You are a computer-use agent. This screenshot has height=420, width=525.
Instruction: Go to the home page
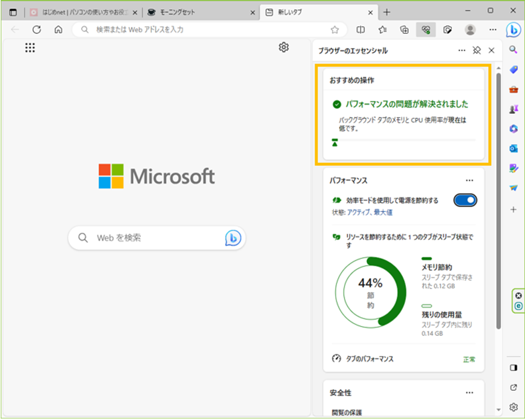point(58,30)
